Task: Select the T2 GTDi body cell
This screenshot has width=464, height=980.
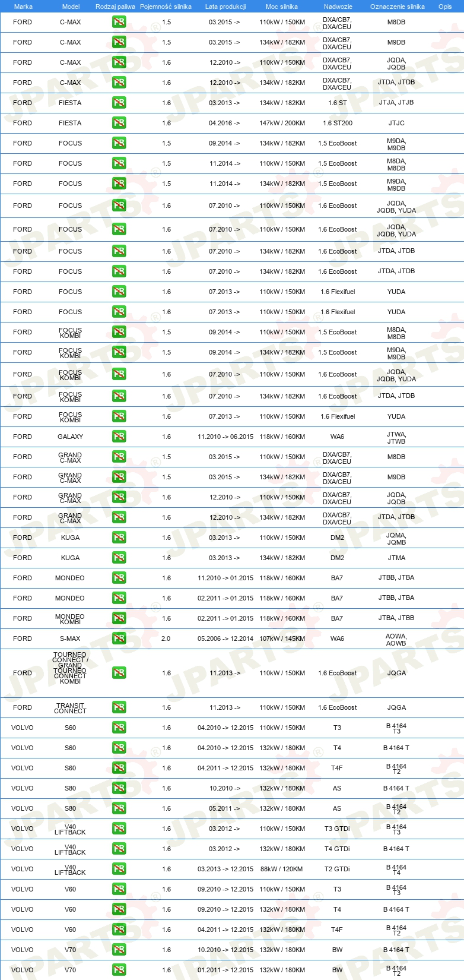Action: [337, 869]
